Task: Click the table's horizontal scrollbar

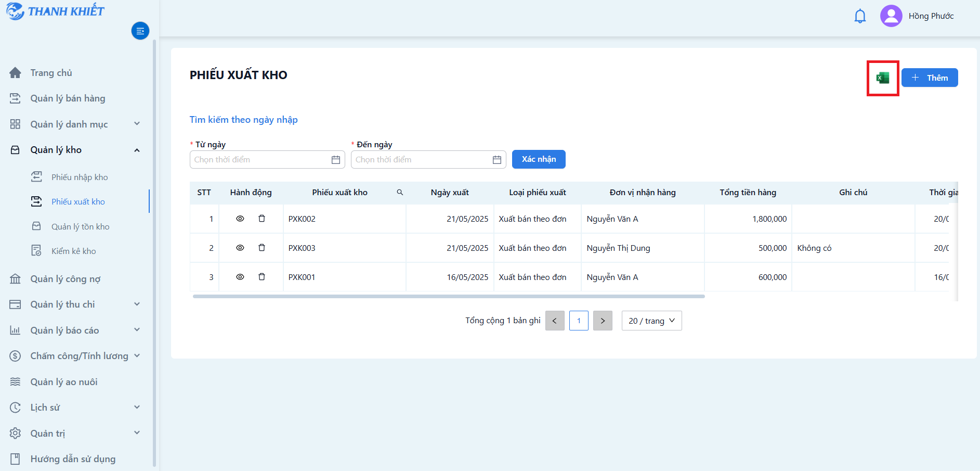Action: 449,296
